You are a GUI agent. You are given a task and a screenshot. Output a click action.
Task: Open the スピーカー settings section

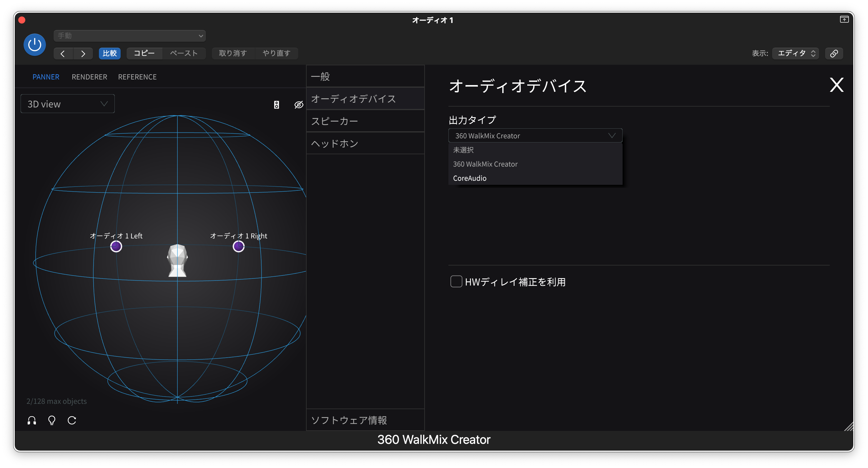pyautogui.click(x=365, y=121)
